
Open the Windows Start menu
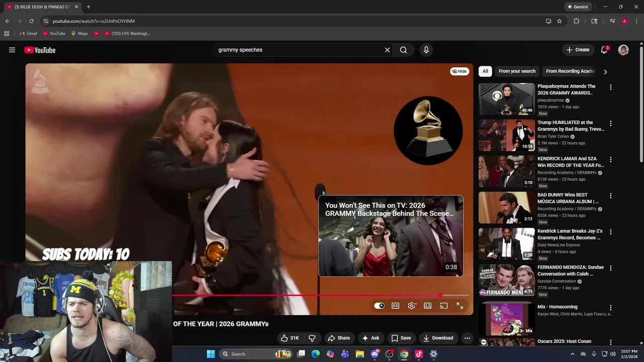(x=211, y=354)
